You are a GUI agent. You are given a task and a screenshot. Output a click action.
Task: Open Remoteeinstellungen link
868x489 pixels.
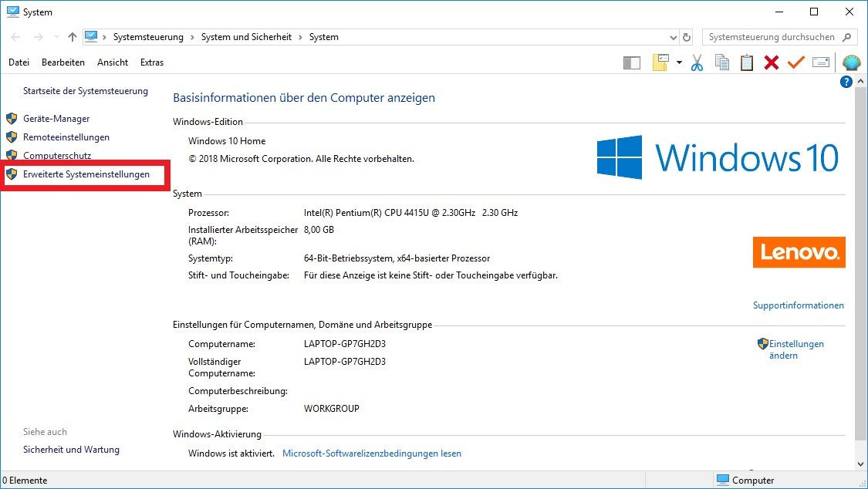coord(66,137)
